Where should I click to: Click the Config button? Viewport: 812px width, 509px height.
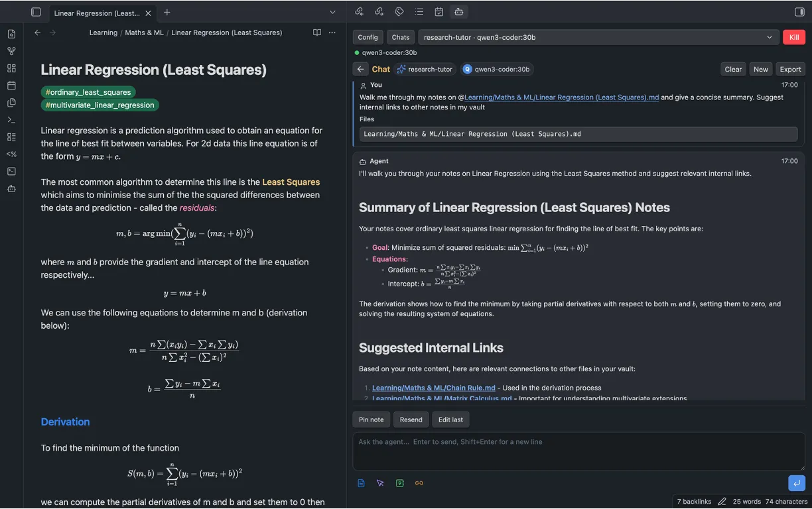coord(368,37)
